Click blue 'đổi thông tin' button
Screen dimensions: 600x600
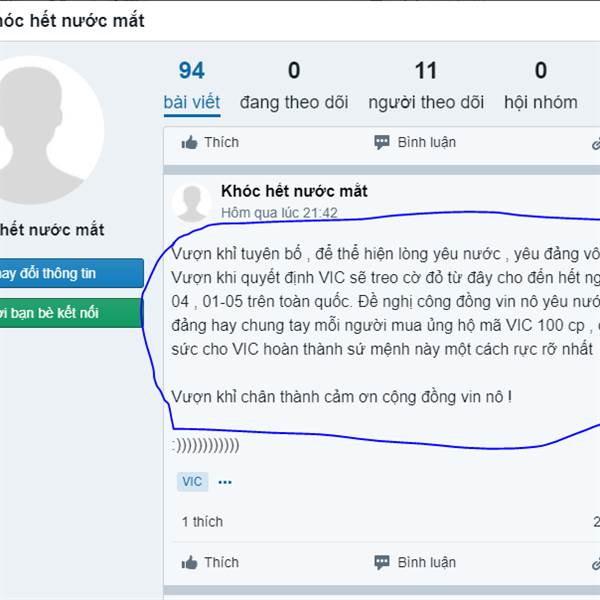[x=72, y=273]
